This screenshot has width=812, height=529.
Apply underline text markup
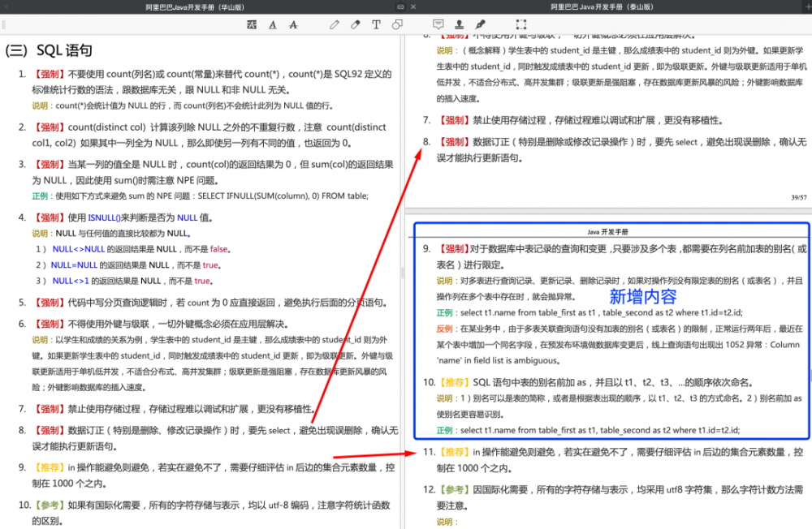272,24
